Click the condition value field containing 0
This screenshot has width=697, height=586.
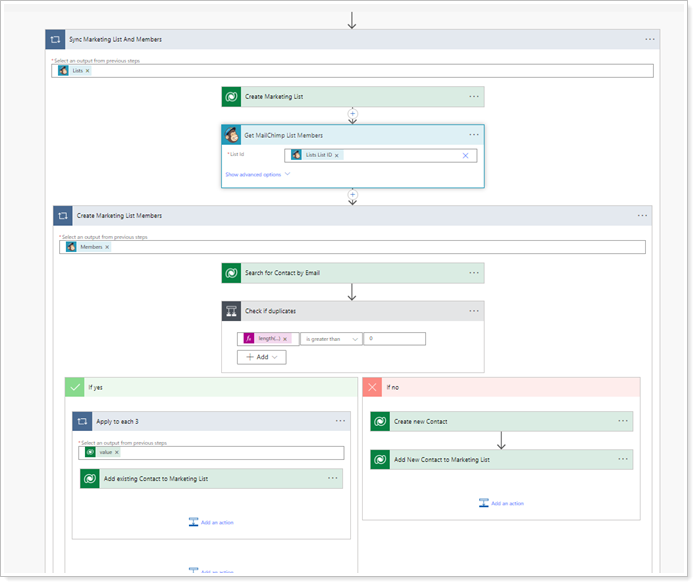click(x=394, y=339)
